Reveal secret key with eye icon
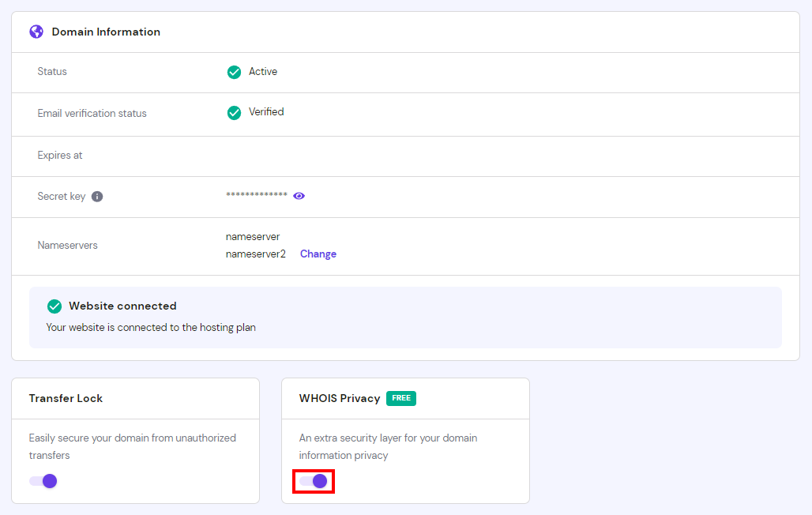Viewport: 812px width, 515px height. coord(299,196)
